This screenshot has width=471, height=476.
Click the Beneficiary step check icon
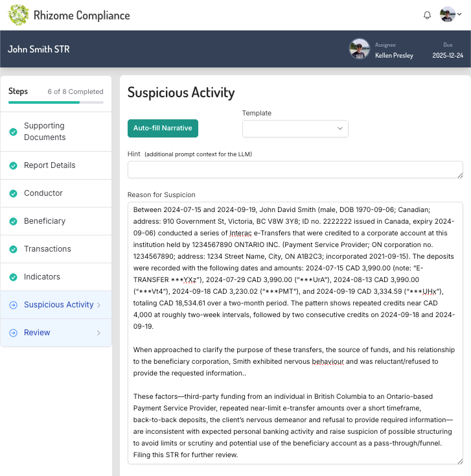13,221
